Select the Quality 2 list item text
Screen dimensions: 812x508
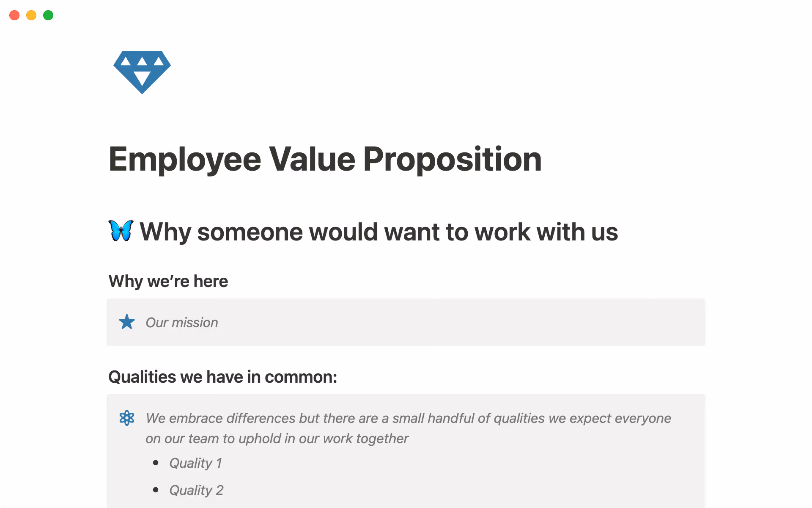pos(196,490)
